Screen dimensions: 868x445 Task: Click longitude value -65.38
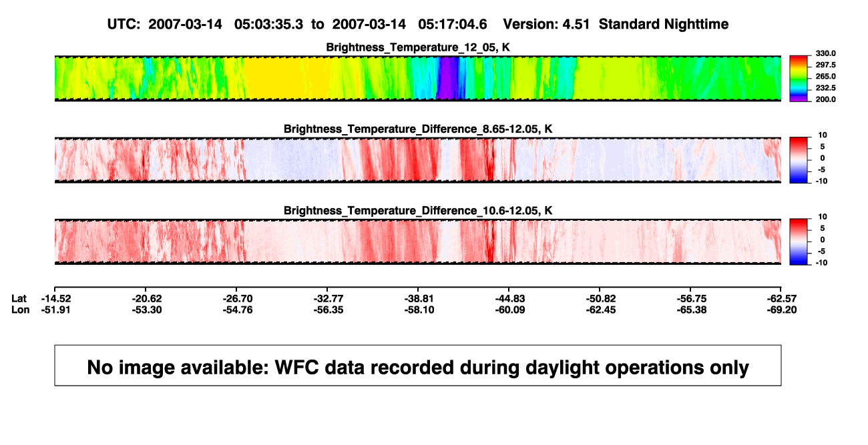point(692,310)
